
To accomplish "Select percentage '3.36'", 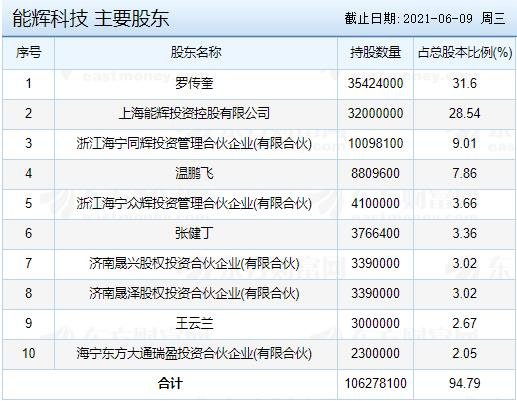I will (465, 233).
